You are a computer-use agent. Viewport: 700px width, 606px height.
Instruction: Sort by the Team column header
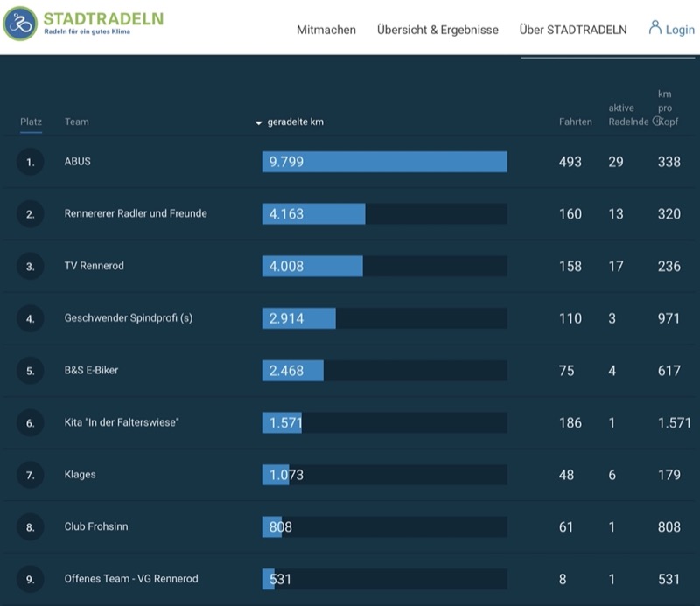pos(77,122)
